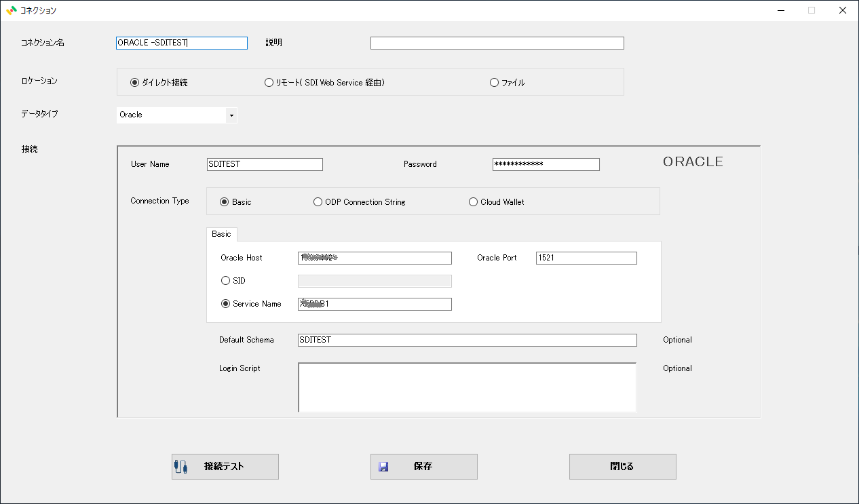Click the Login Script label

click(x=240, y=368)
